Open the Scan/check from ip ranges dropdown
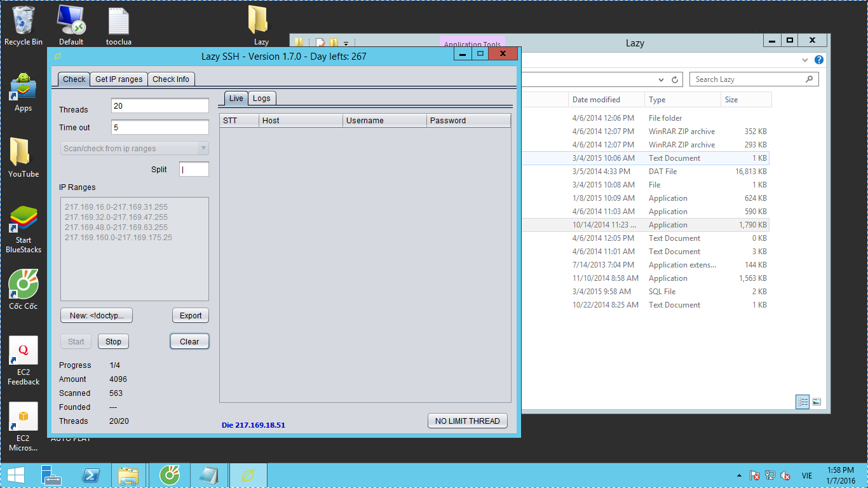 (x=135, y=149)
